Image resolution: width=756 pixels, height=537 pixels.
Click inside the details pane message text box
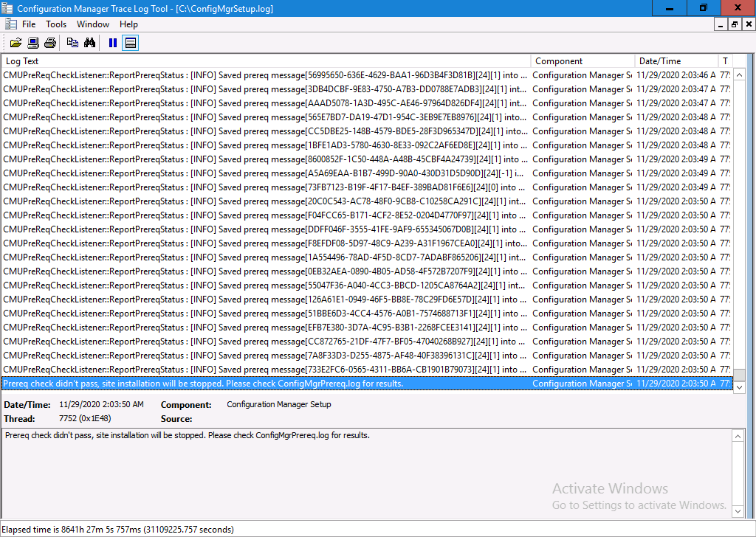click(366, 474)
